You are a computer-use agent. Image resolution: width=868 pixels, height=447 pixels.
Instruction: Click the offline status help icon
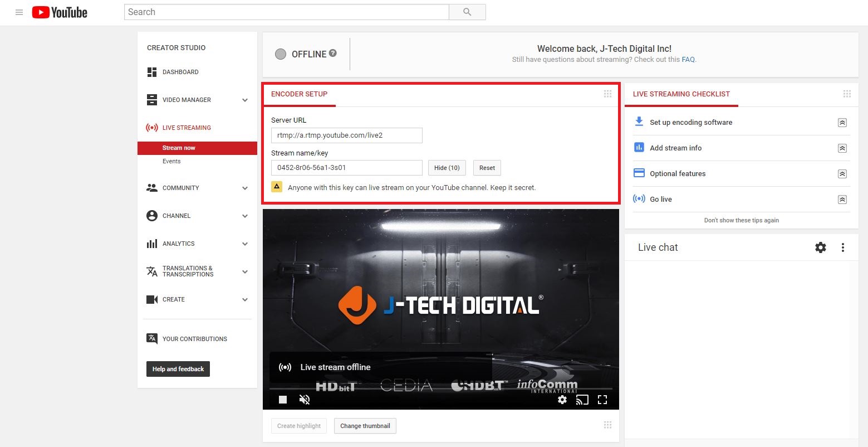point(333,54)
